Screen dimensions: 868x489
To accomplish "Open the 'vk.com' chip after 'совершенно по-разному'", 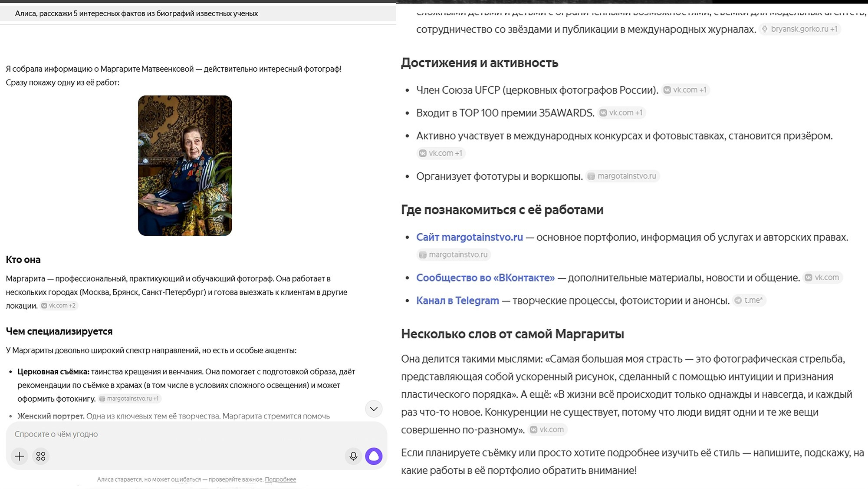I will pyautogui.click(x=547, y=430).
